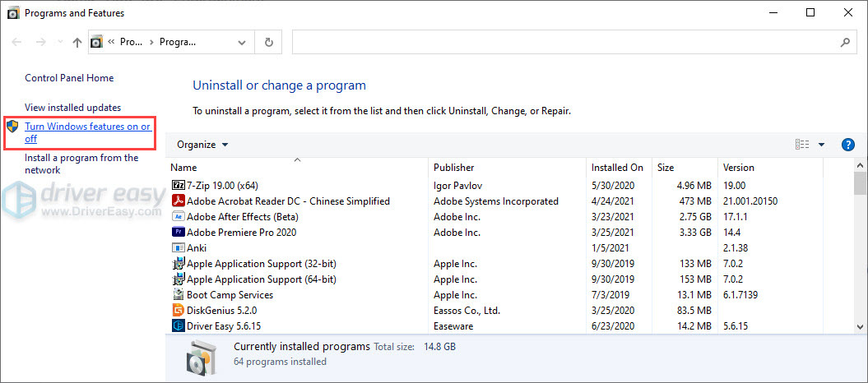Open View installed updates link
This screenshot has height=383, width=868.
pyautogui.click(x=72, y=108)
